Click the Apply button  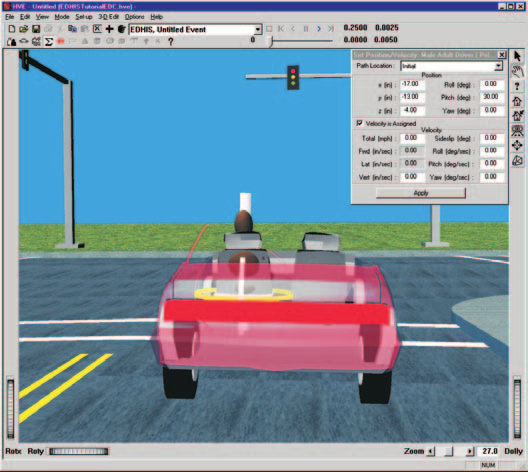pos(421,193)
